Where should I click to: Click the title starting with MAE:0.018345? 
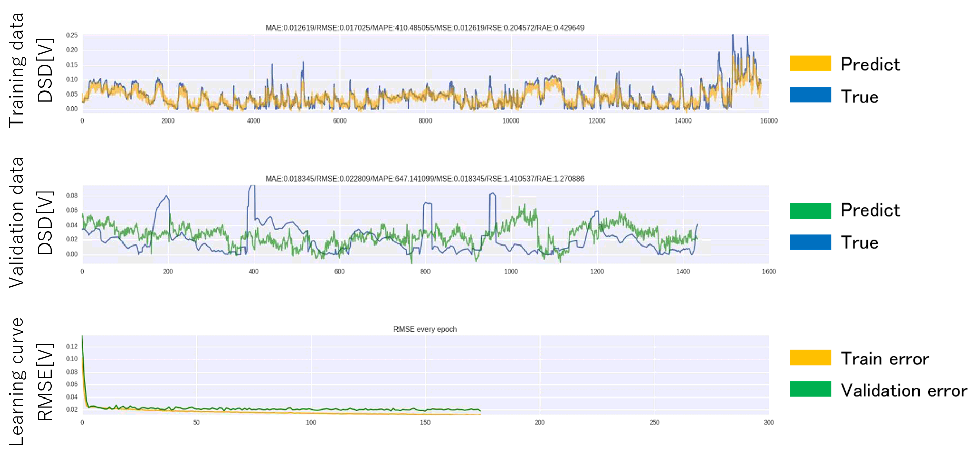tap(425, 179)
